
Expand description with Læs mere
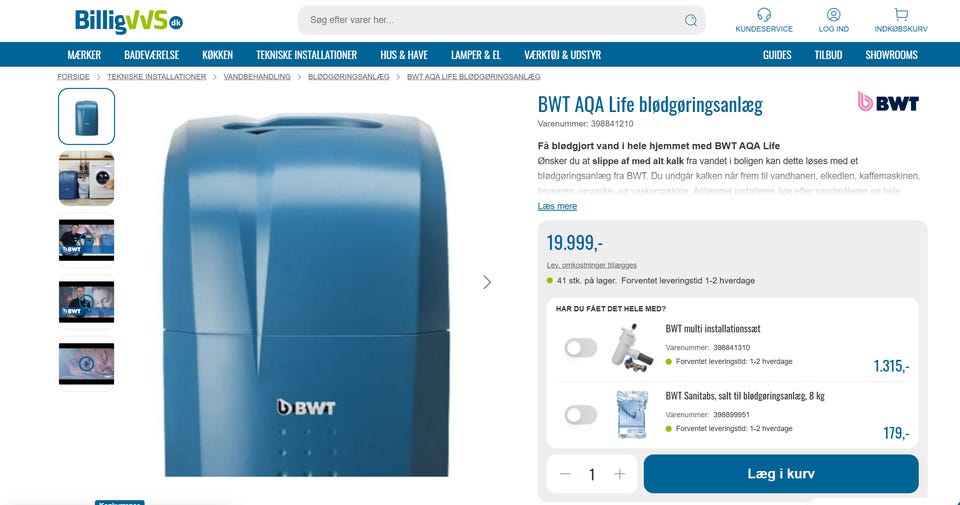[x=557, y=206]
